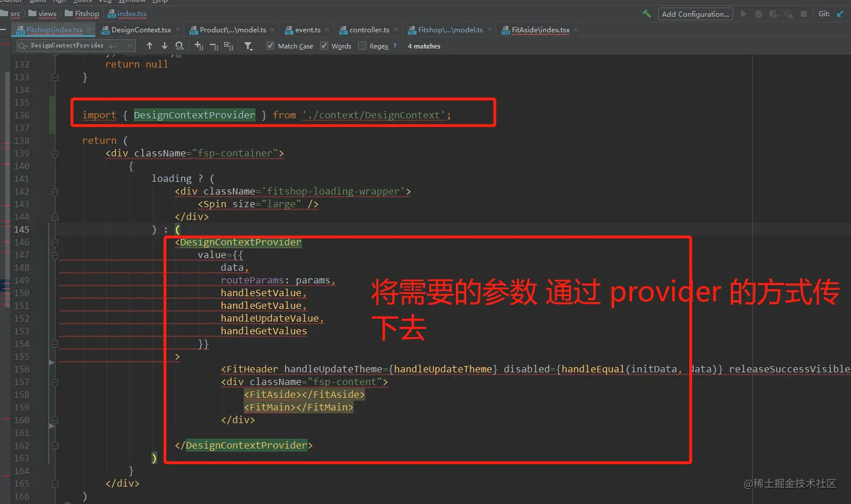Jump to previous search occurrence

(150, 46)
